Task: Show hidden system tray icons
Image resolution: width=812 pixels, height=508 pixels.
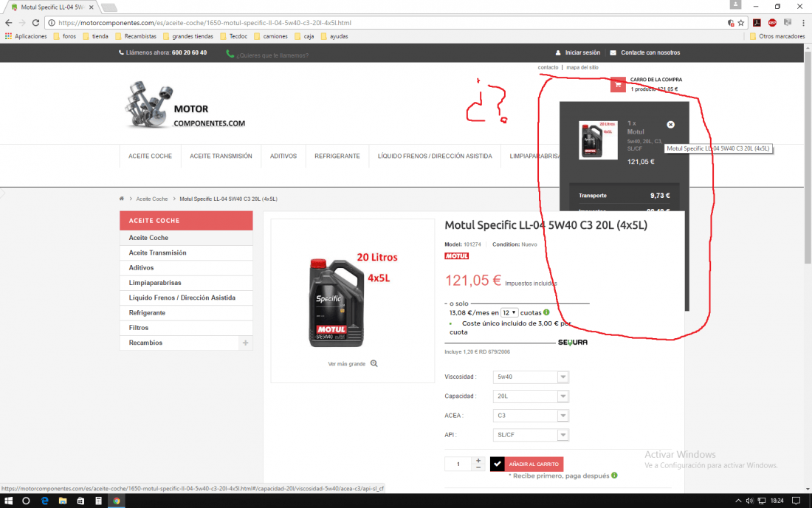Action: click(738, 501)
